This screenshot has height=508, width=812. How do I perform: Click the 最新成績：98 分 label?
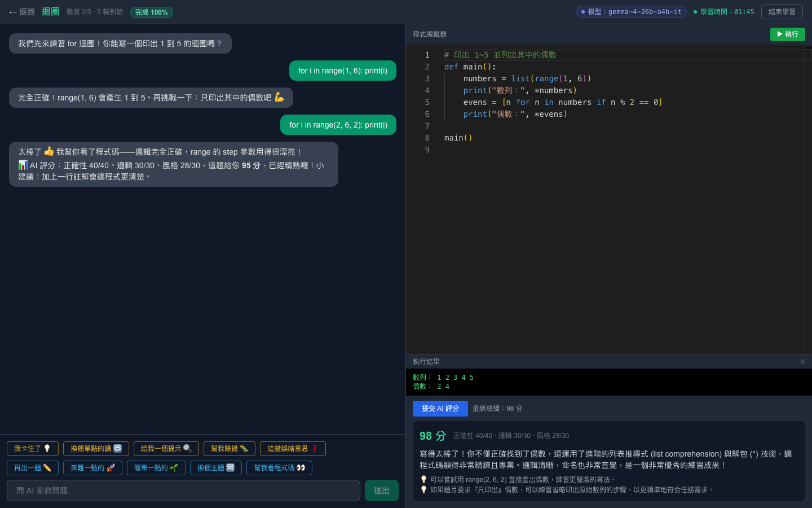[497, 409]
